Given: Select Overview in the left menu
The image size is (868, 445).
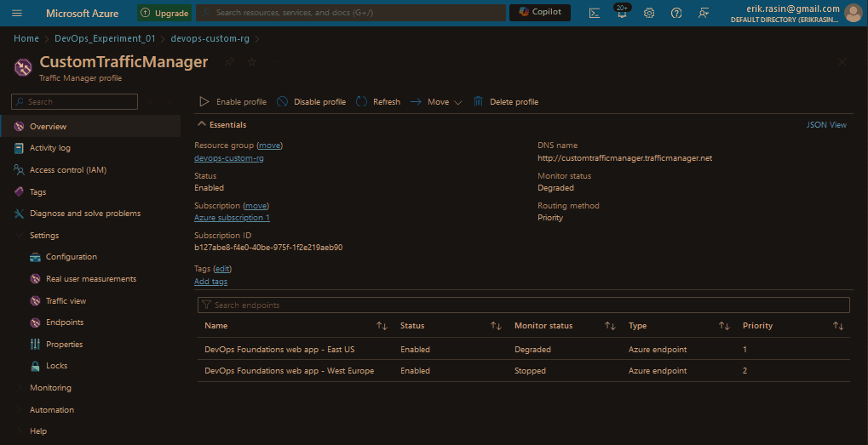Looking at the screenshot, I should point(90,126).
